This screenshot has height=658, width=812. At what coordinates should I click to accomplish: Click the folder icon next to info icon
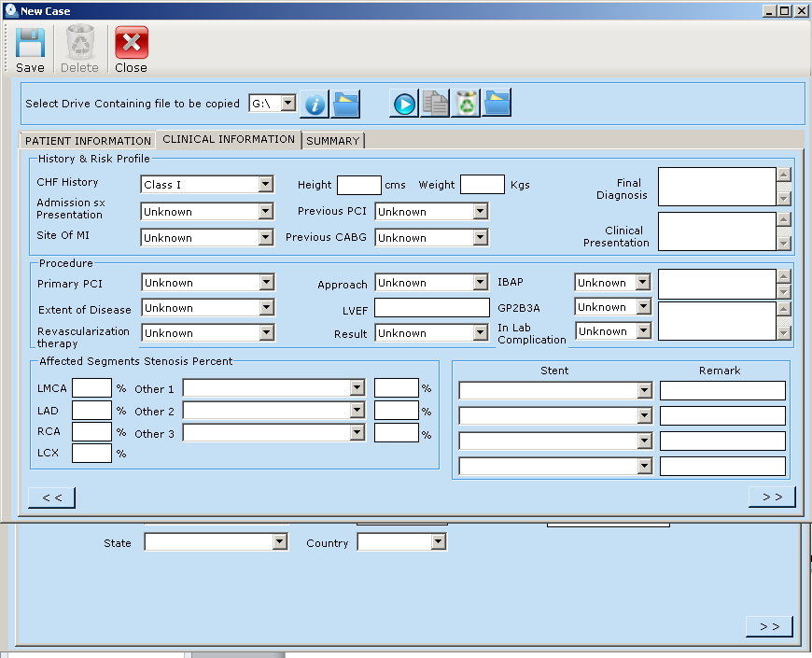pyautogui.click(x=345, y=105)
